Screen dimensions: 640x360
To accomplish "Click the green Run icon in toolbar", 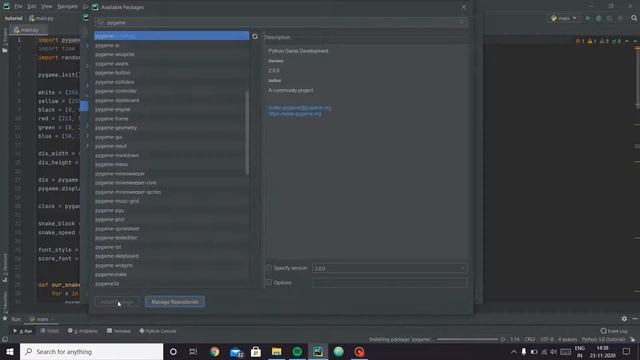I will tap(588, 18).
